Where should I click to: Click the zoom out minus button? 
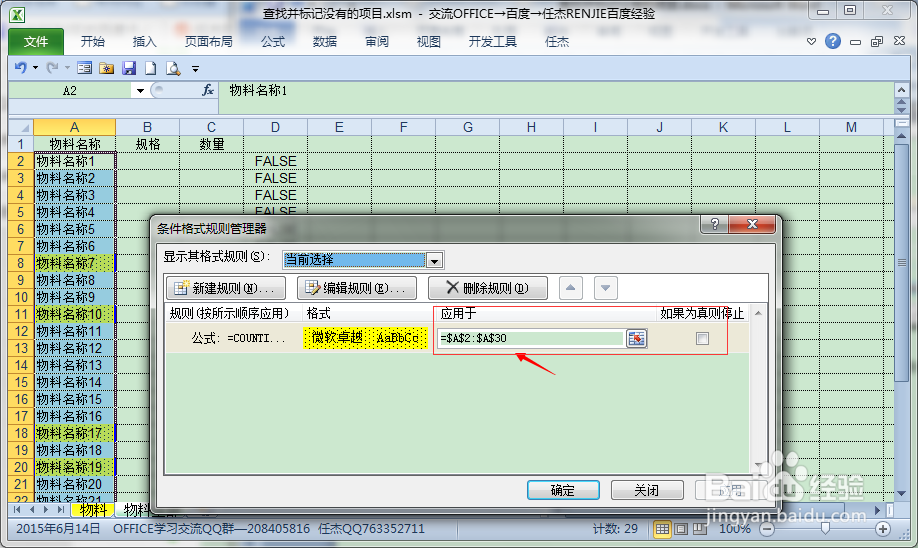(x=767, y=529)
